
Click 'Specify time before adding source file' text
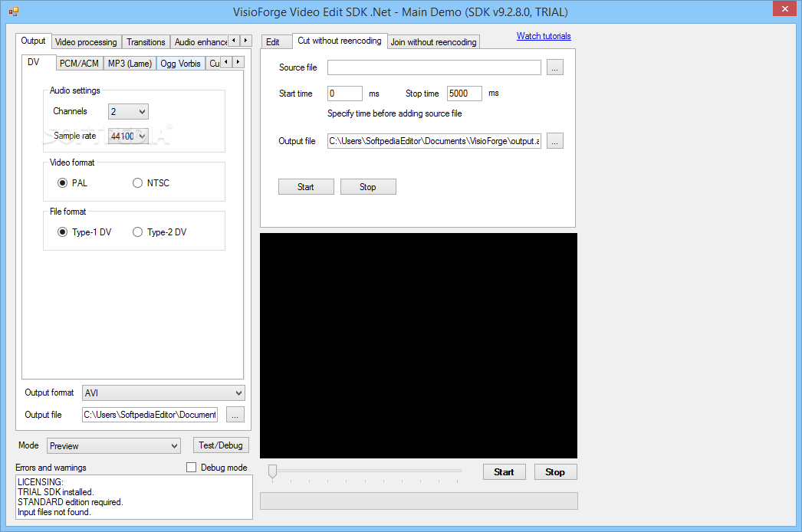394,113
